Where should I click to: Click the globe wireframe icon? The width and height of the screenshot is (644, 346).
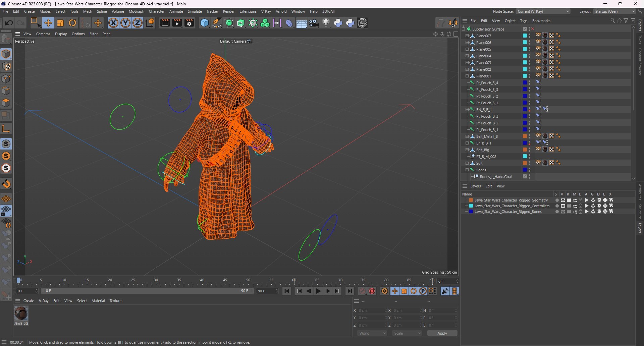coord(363,23)
